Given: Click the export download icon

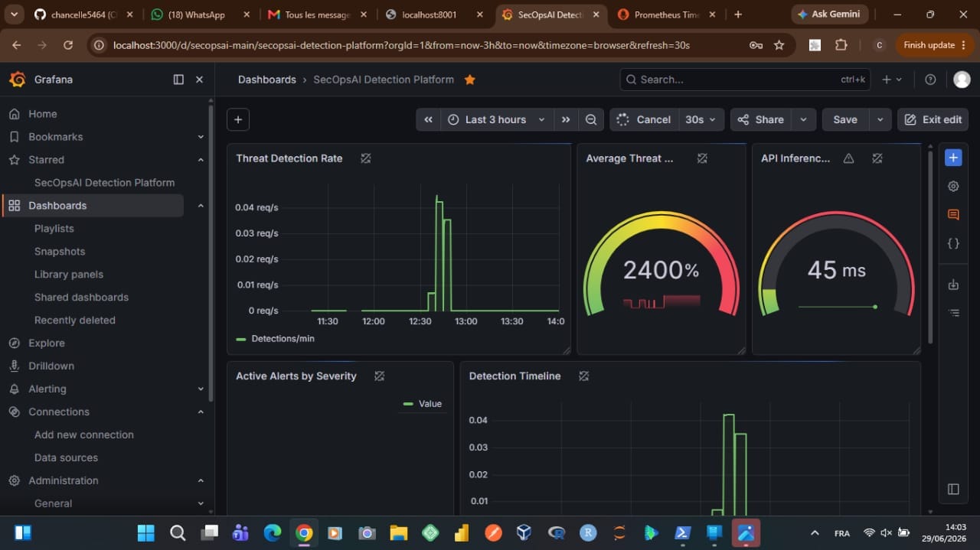Looking at the screenshot, I should pos(953,285).
